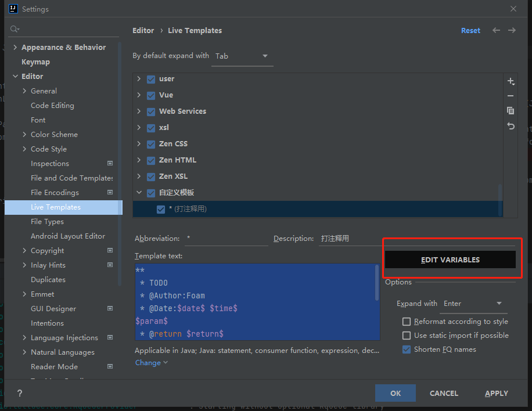The width and height of the screenshot is (532, 411).
Task: Click the project-level icon beside Inspections
Action: coord(110,164)
